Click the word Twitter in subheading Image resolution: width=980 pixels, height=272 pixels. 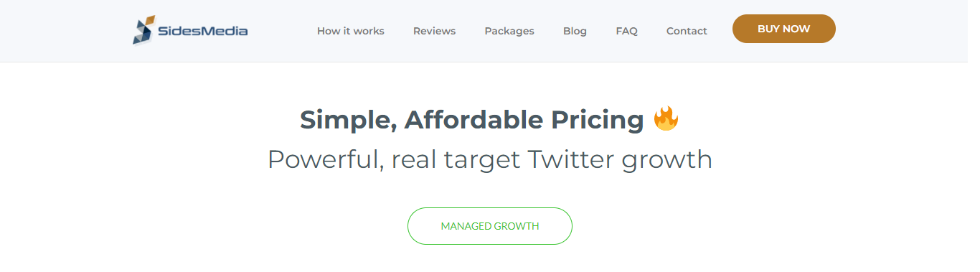[x=571, y=159]
